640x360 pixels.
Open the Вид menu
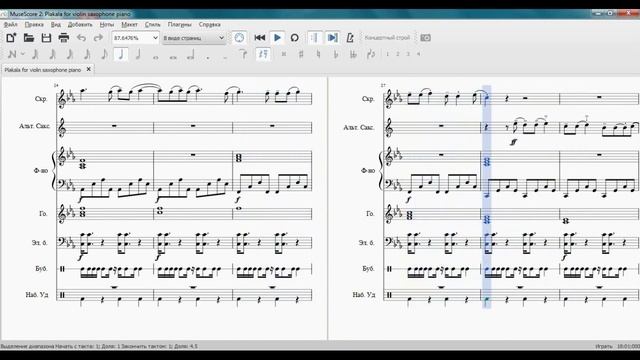[56, 24]
